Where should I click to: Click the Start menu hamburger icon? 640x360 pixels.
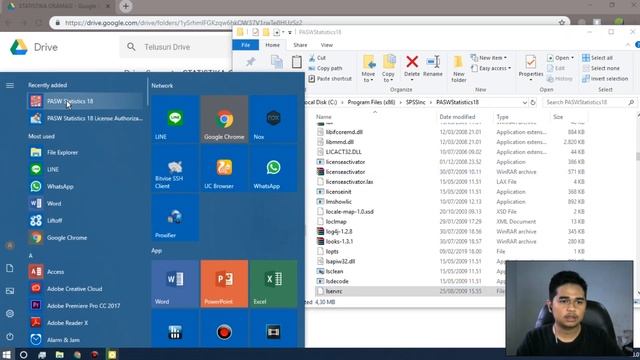pyautogui.click(x=10, y=85)
